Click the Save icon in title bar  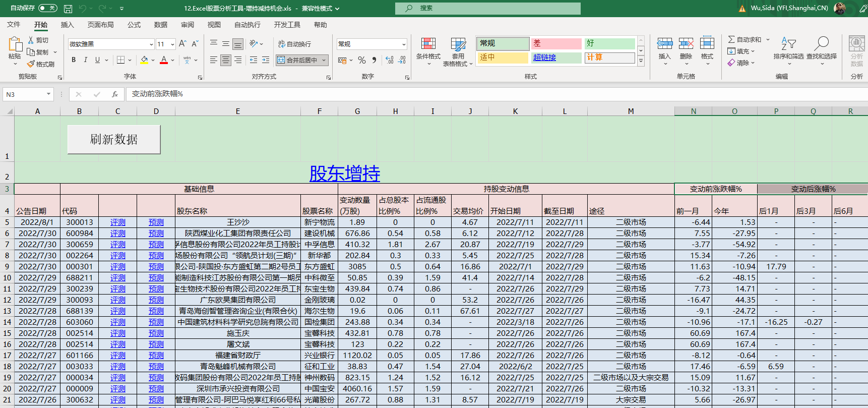[68, 9]
